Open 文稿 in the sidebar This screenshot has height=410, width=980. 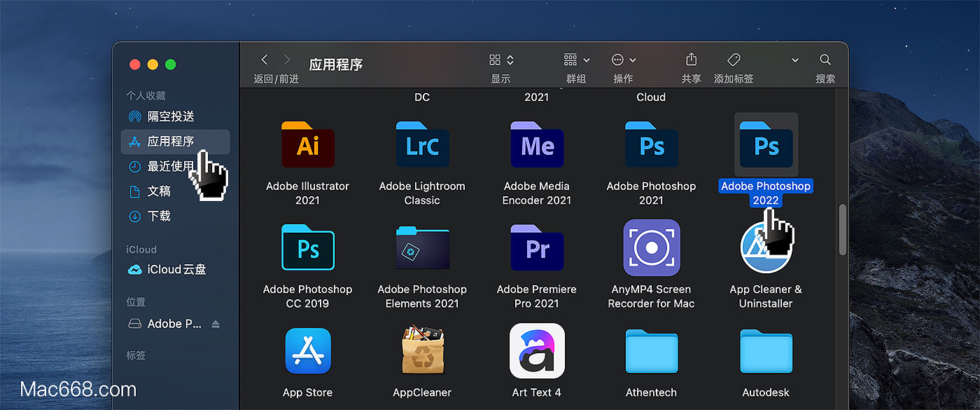coord(176,191)
